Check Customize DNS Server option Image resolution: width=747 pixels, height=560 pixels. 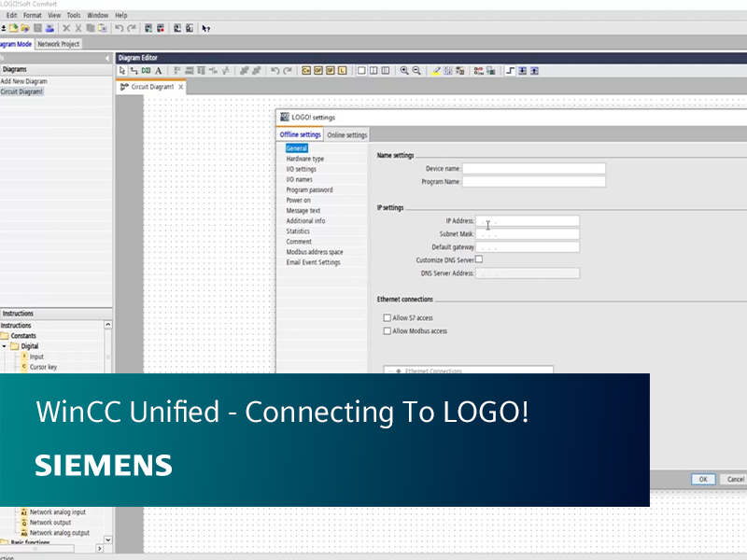click(479, 259)
